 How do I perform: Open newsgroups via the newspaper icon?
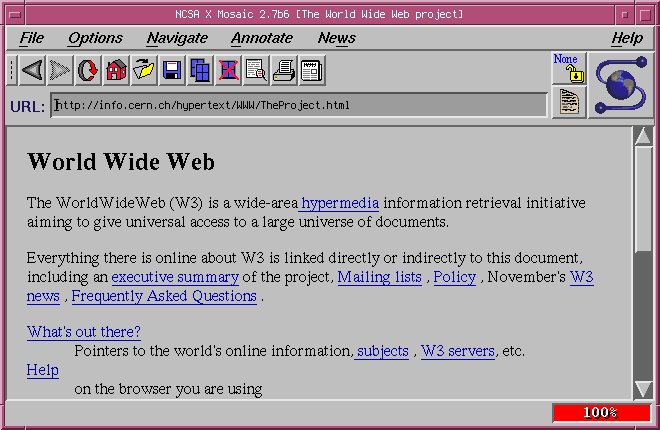(312, 70)
